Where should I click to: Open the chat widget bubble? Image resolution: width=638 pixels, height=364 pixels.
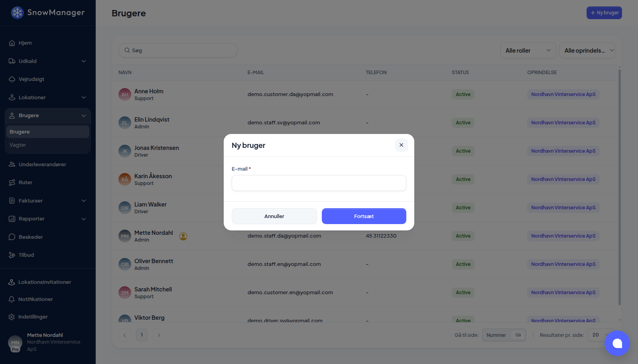617,343
